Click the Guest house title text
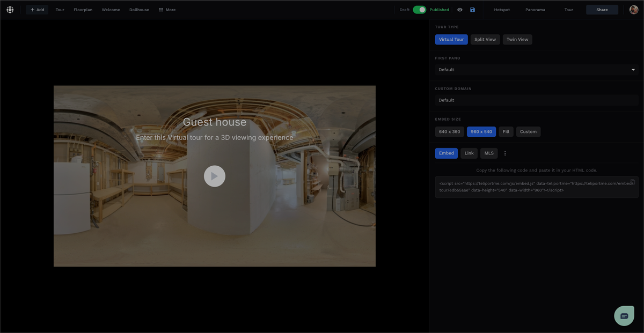Screen dimensions: 644x333 pyautogui.click(x=215, y=122)
